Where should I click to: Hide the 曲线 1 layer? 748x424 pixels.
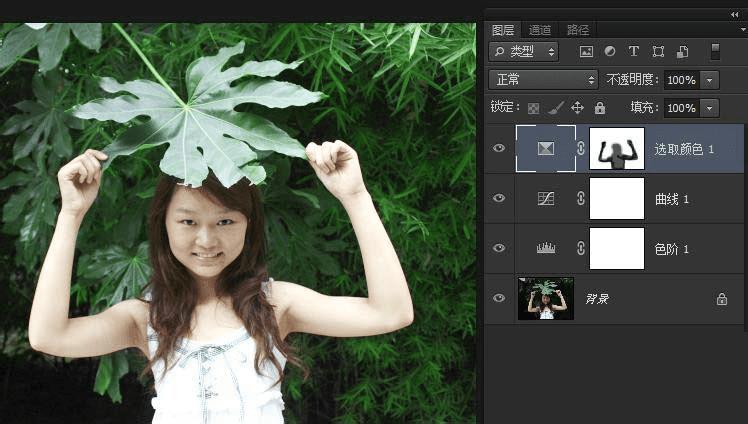click(499, 199)
